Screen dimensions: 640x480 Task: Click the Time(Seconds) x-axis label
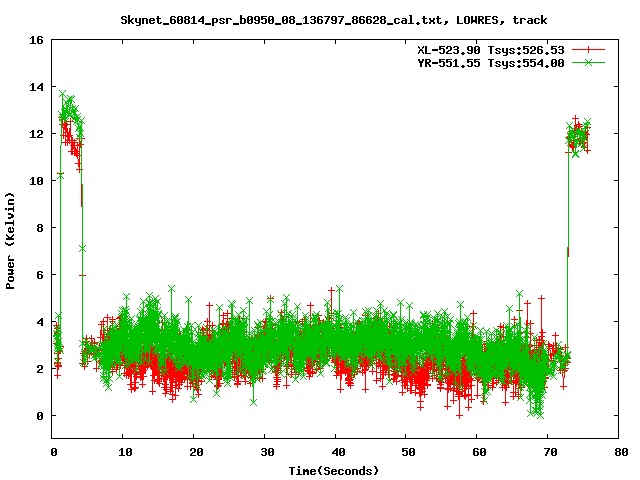334,471
